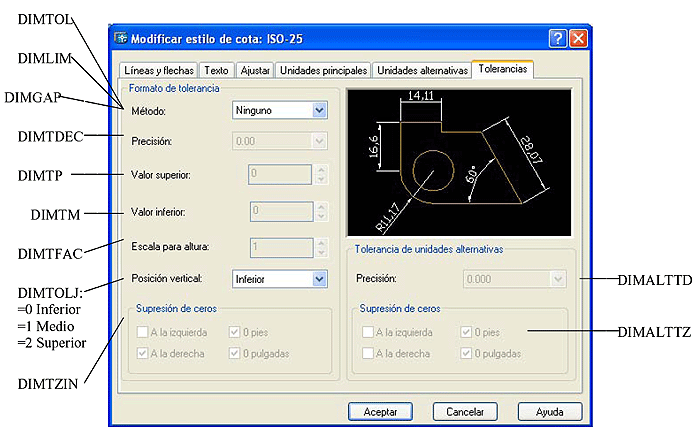Image resolution: width=700 pixels, height=447 pixels.
Task: Increase Escala para altura with the up arrow
Action: [321, 243]
